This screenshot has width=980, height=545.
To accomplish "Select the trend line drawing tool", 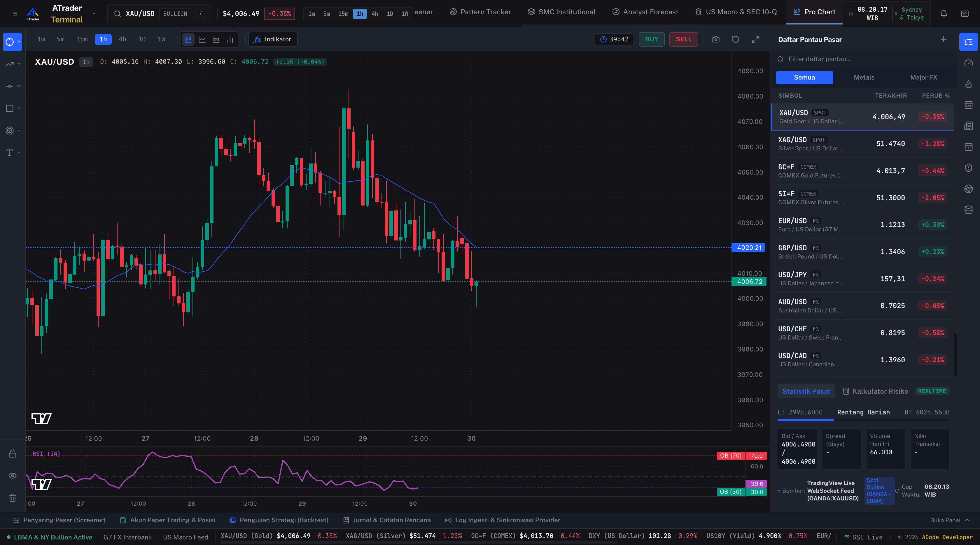I will pos(10,64).
